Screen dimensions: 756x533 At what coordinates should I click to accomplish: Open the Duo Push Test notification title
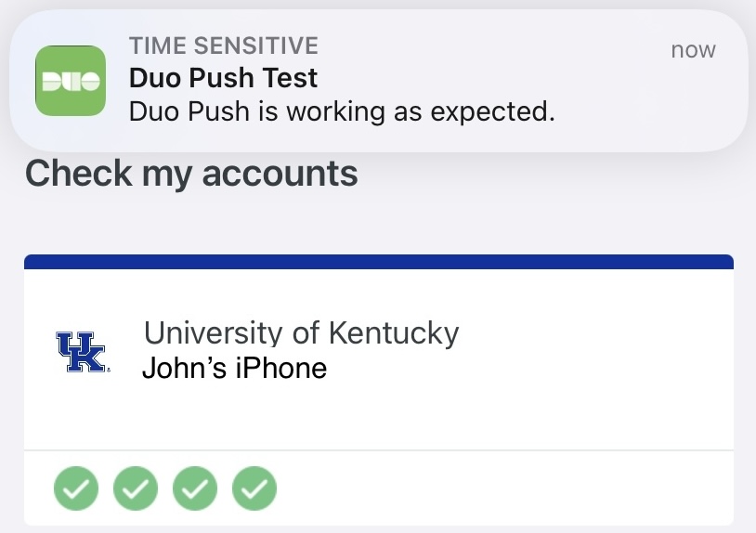223,78
